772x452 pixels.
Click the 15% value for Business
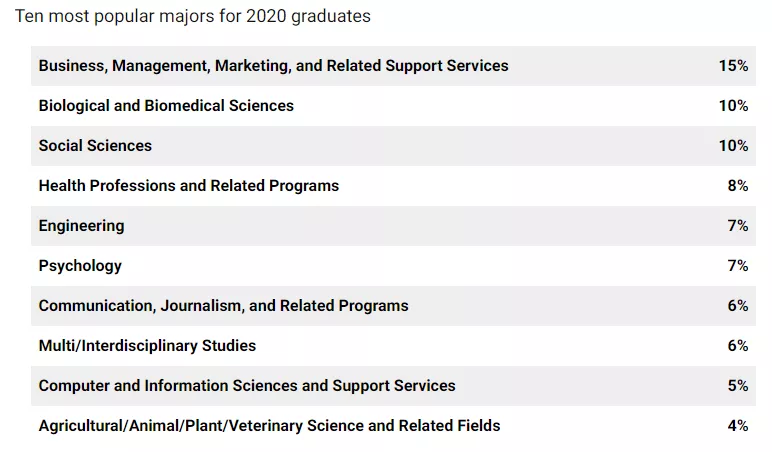click(x=733, y=66)
